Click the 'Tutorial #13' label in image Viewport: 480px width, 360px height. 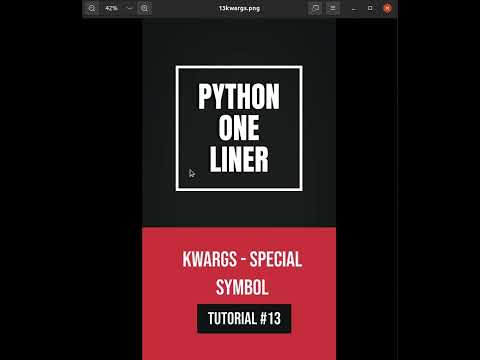[244, 318]
